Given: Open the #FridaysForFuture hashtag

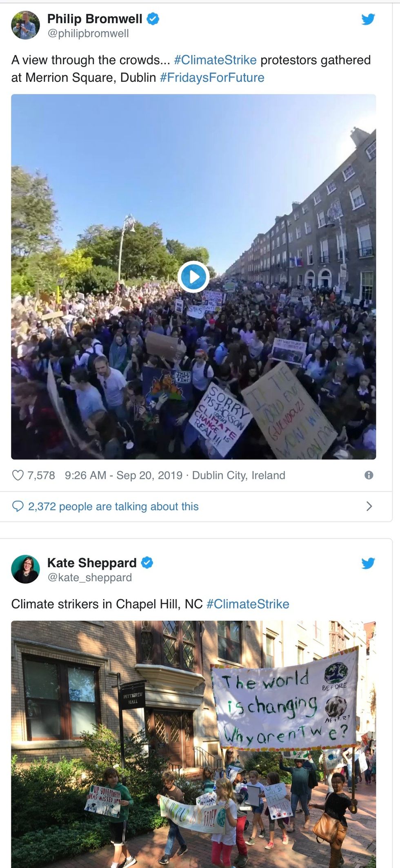Looking at the screenshot, I should click(x=212, y=78).
